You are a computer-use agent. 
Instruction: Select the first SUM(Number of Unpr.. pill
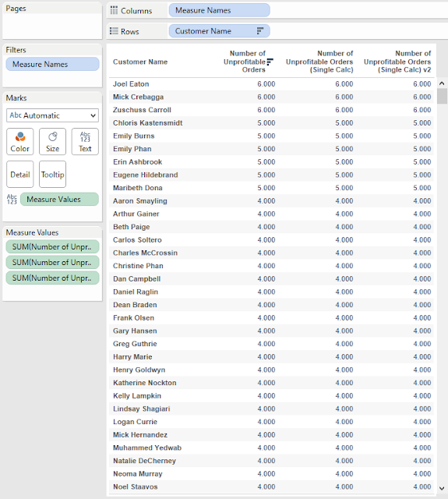52,246
